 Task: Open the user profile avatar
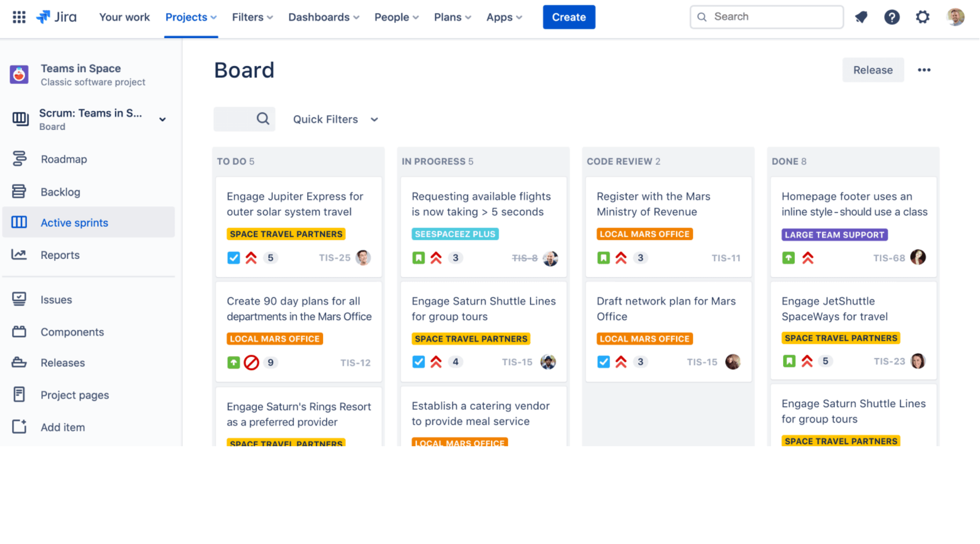click(955, 17)
